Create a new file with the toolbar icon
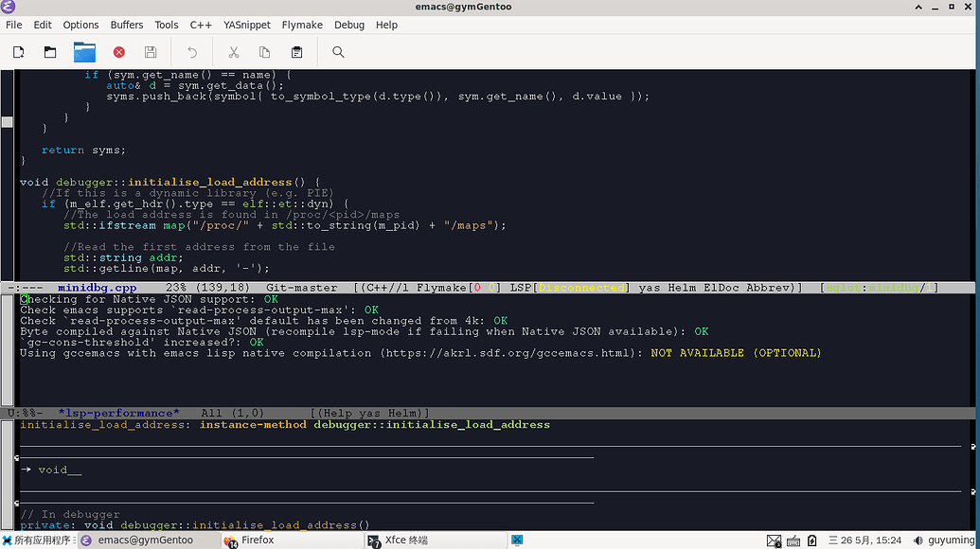980x549 pixels. pos(17,52)
